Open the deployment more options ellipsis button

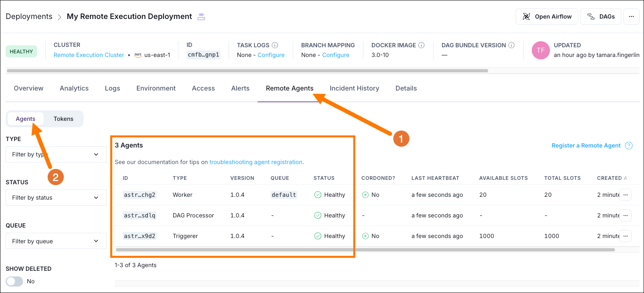pyautogui.click(x=631, y=17)
